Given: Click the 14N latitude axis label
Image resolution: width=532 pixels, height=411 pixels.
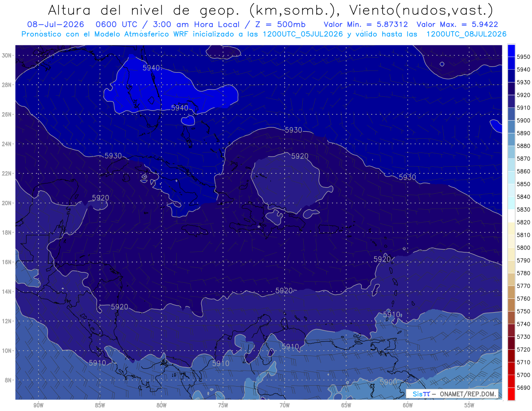Looking at the screenshot, I should (7, 291).
